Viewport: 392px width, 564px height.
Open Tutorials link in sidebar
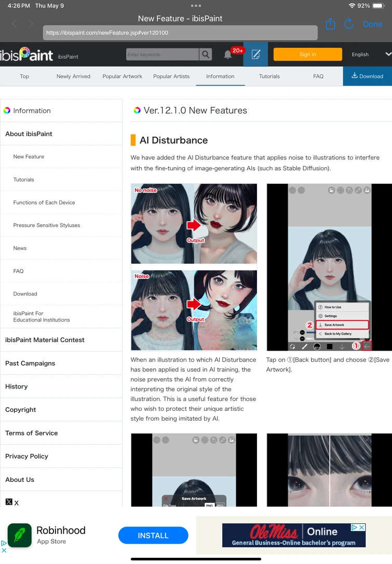click(x=61, y=180)
